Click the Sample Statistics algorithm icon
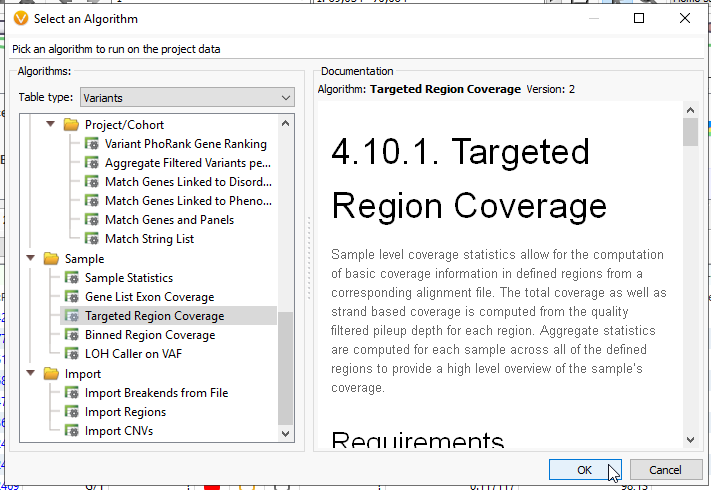This screenshot has height=490, width=711. pos(72,278)
